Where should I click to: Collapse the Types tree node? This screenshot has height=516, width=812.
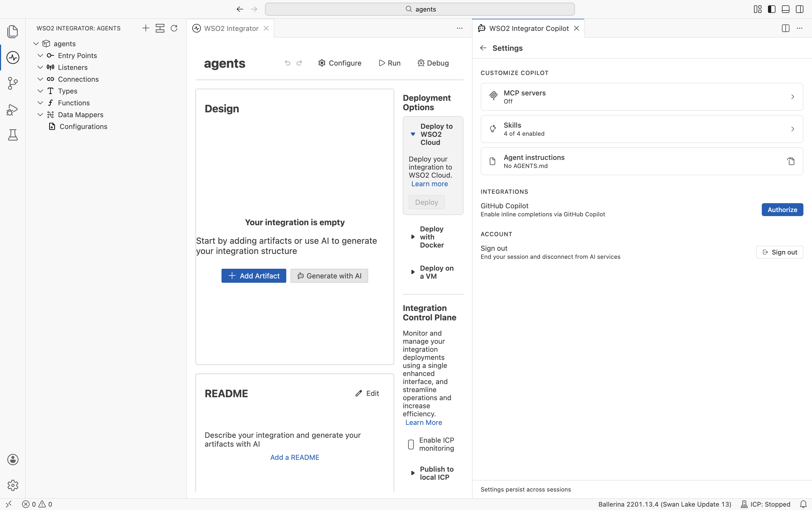40,91
